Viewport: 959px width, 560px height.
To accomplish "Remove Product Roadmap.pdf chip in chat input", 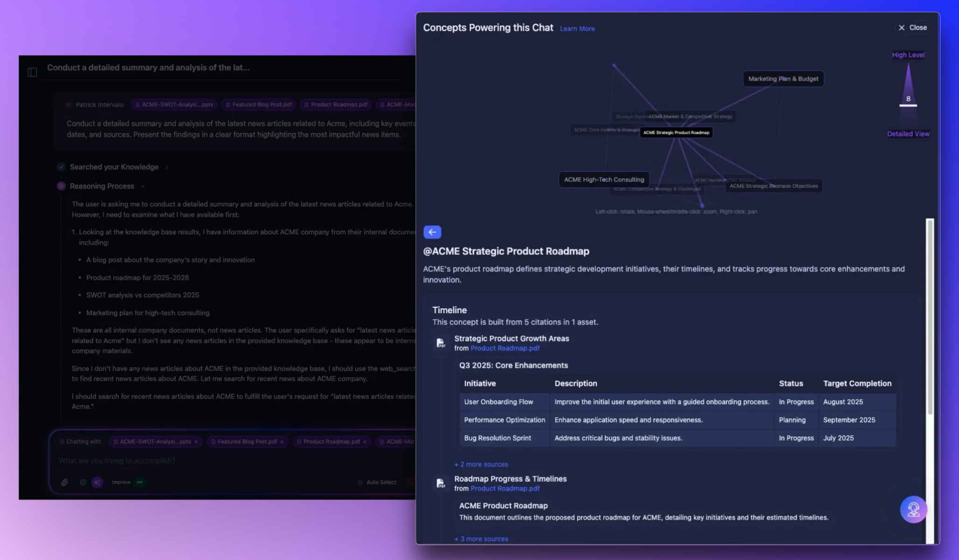I will click(x=365, y=442).
